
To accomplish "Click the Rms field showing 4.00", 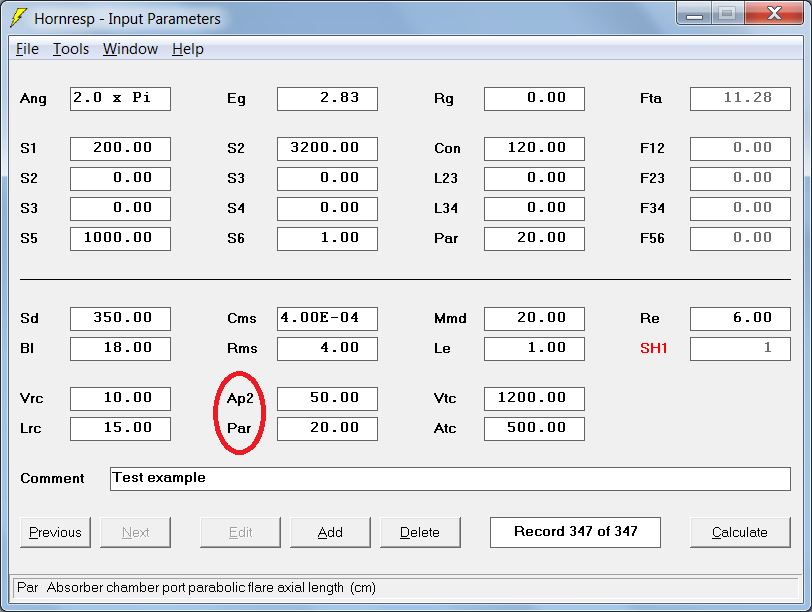I will click(327, 349).
